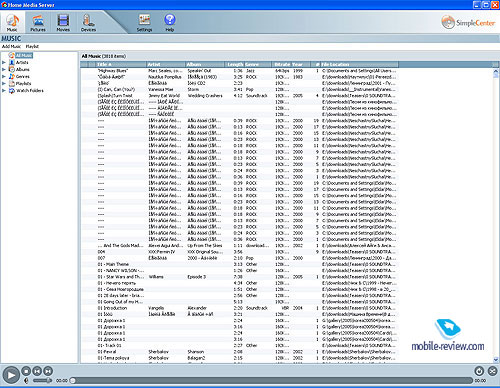The image size is (500, 388).
Task: Open Help from the toolbar
Action: 170,23
